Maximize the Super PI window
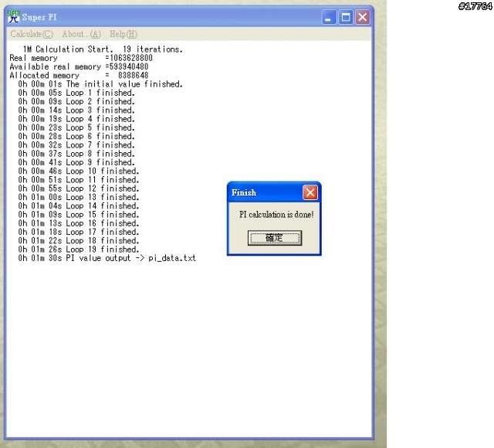Image resolution: width=494 pixels, height=448 pixels. tap(346, 17)
